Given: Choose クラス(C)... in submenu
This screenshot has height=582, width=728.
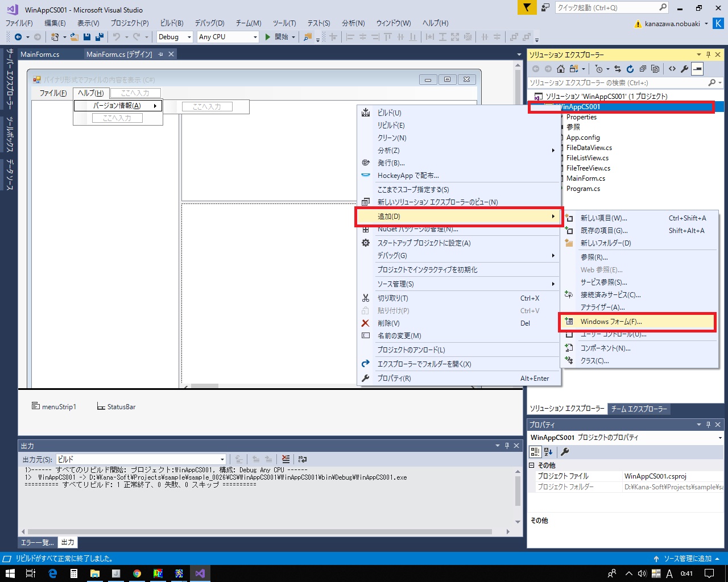Looking at the screenshot, I should pos(640,361).
